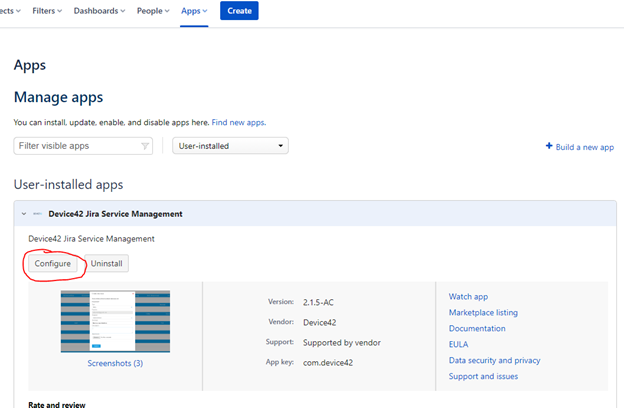Open the Apps menu
Screen dimensions: 624x408
pyautogui.click(x=194, y=11)
